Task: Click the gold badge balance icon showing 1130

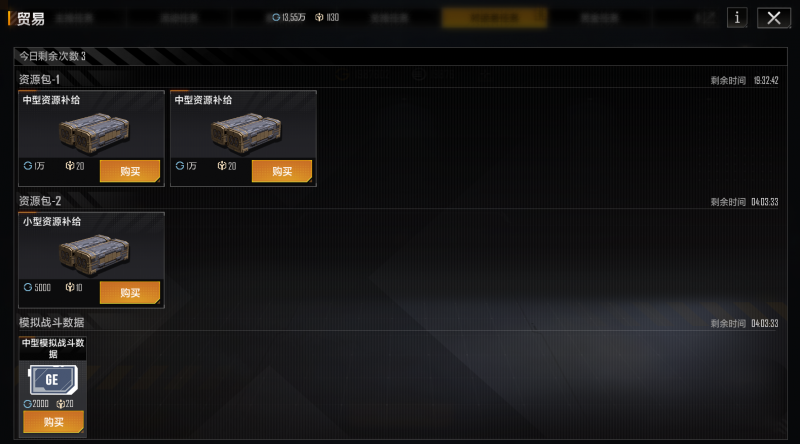Action: click(319, 17)
